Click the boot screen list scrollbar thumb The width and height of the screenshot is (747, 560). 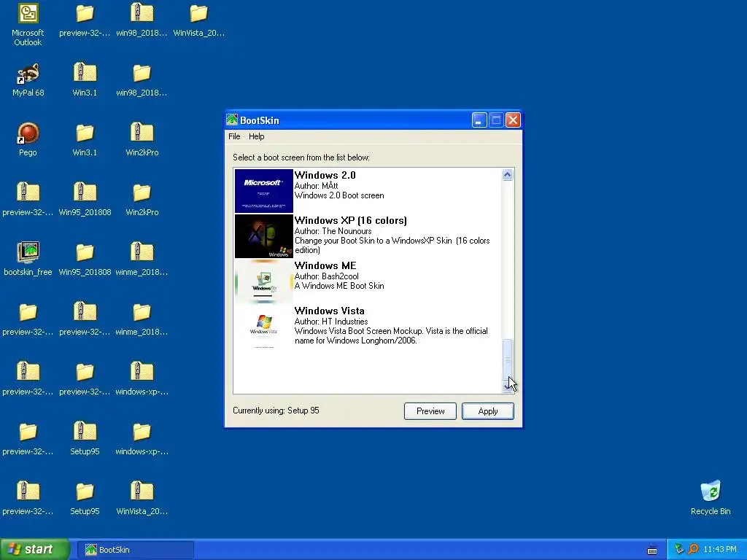pyautogui.click(x=508, y=359)
